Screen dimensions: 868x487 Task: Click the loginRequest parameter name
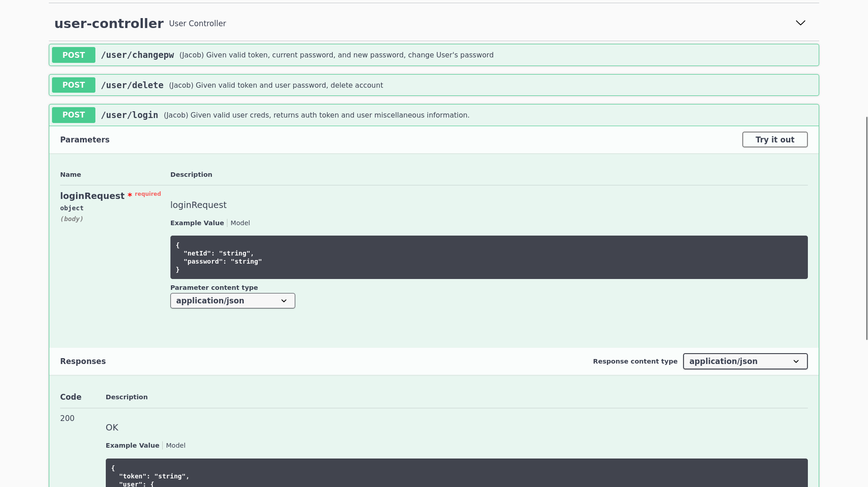[x=92, y=196]
